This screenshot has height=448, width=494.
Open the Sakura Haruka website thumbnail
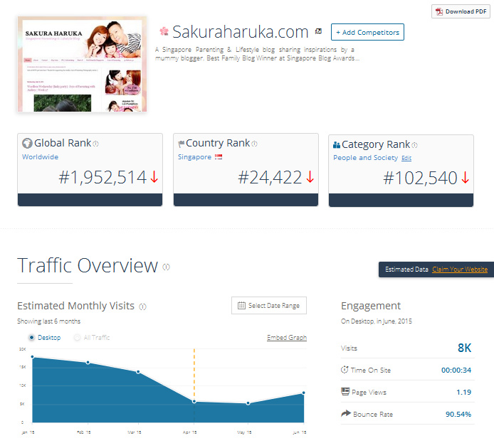pos(83,64)
